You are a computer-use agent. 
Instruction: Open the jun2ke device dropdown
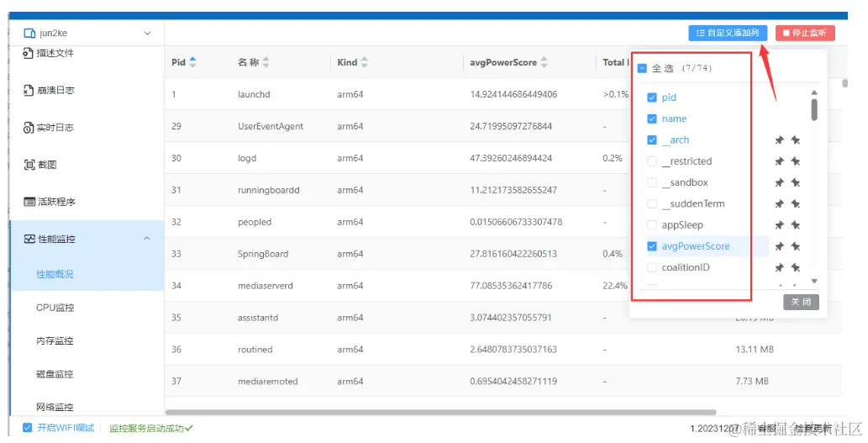pyautogui.click(x=87, y=34)
